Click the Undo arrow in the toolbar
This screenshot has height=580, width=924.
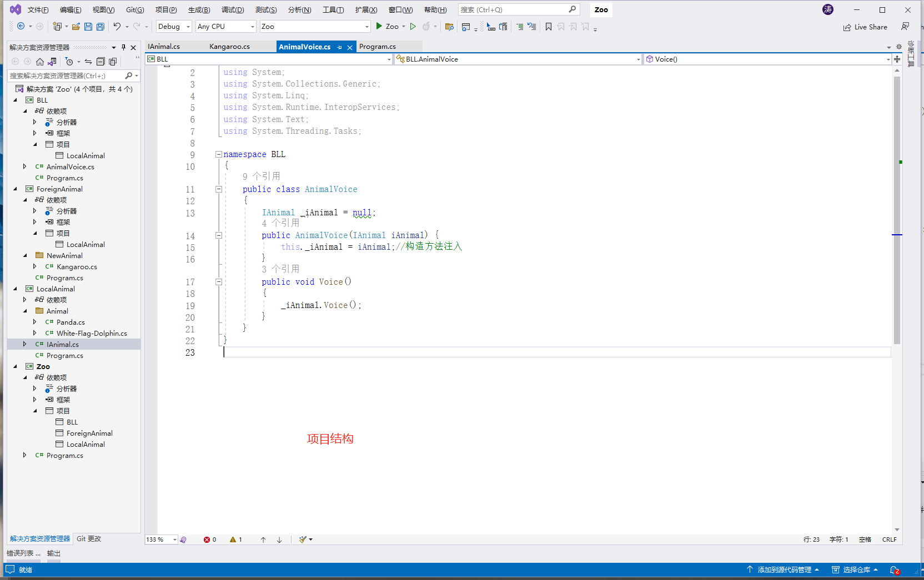point(117,27)
